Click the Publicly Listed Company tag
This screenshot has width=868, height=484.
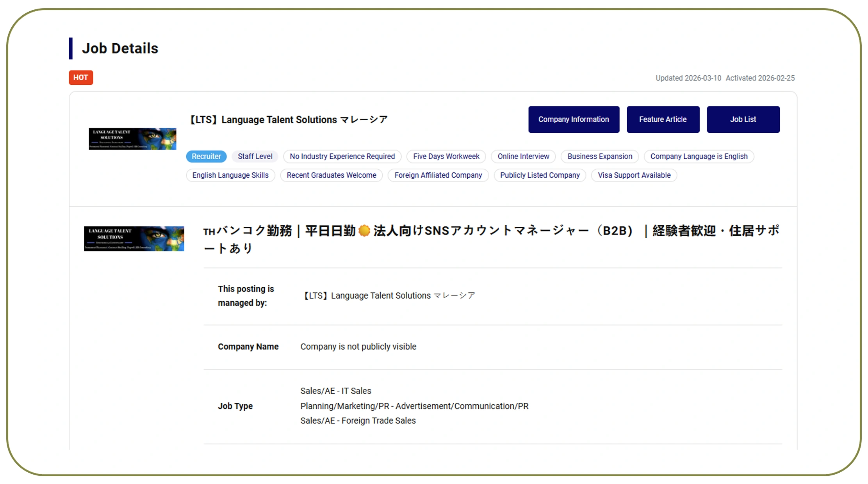pyautogui.click(x=540, y=175)
